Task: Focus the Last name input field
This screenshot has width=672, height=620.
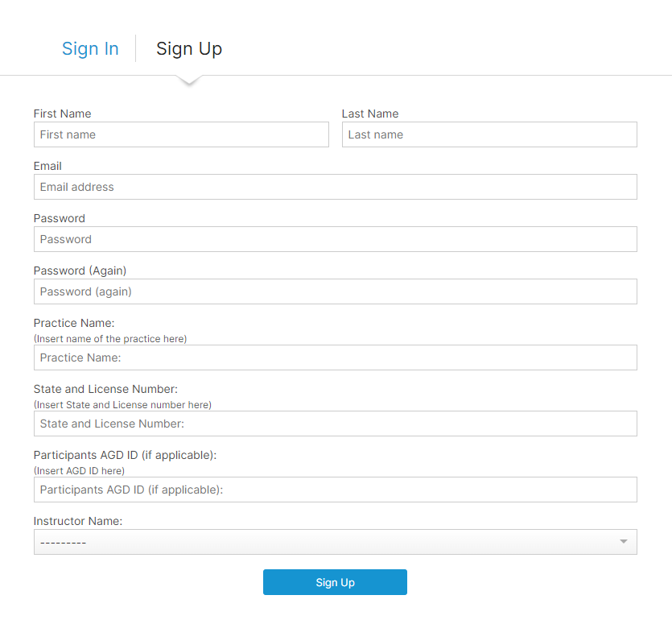Action: [x=489, y=134]
